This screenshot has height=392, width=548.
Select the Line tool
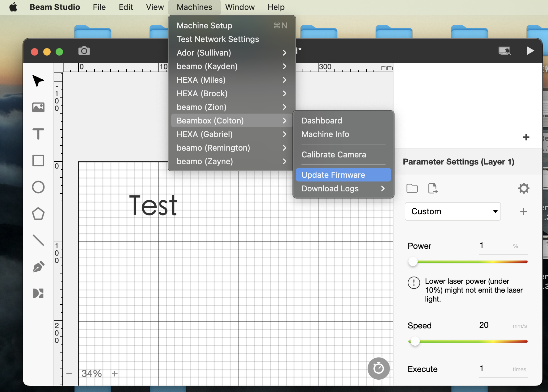[x=38, y=240]
